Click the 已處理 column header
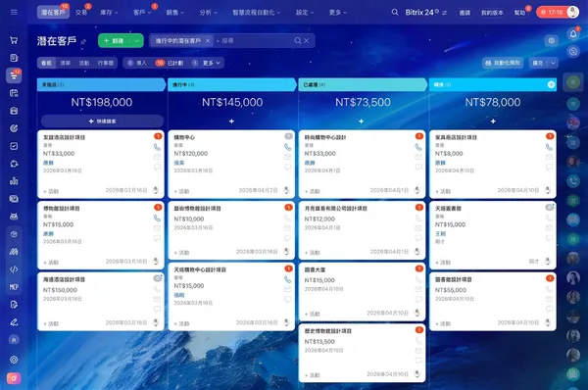Viewport: 588px width, 390px height. (363, 84)
